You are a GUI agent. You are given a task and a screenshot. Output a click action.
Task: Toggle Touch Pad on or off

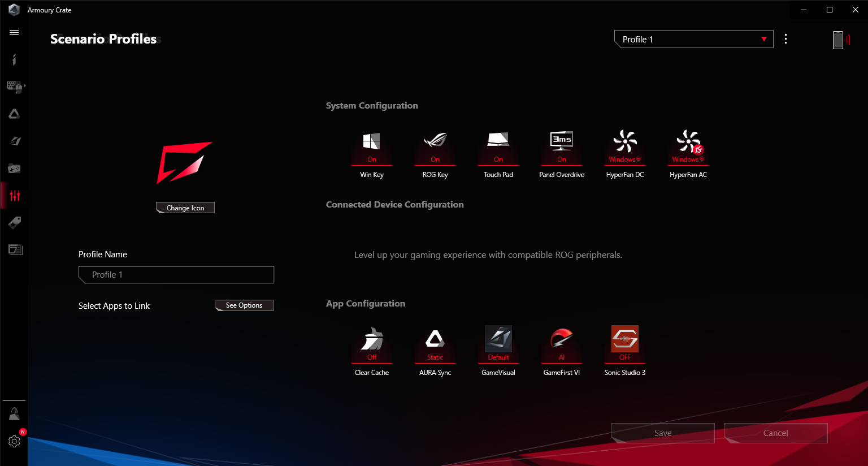(498, 148)
